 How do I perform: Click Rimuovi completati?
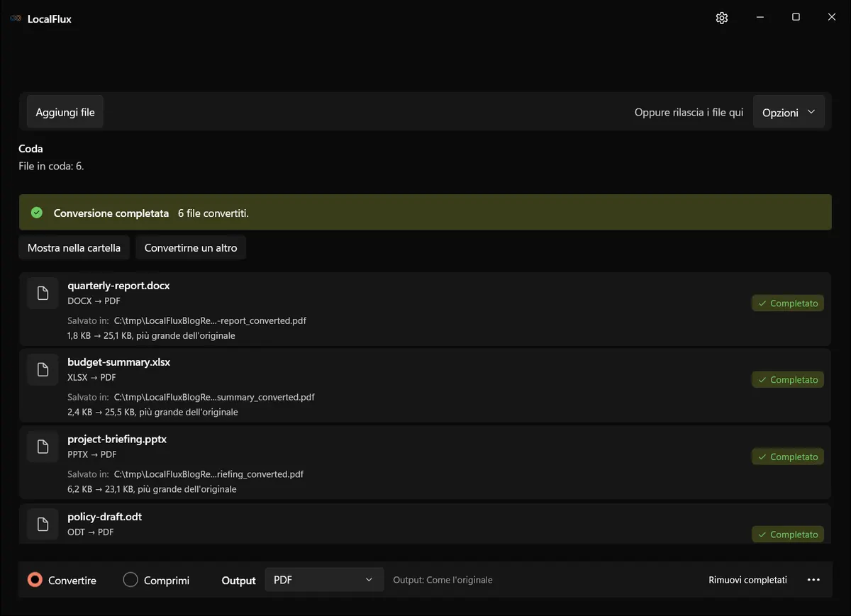pyautogui.click(x=747, y=580)
